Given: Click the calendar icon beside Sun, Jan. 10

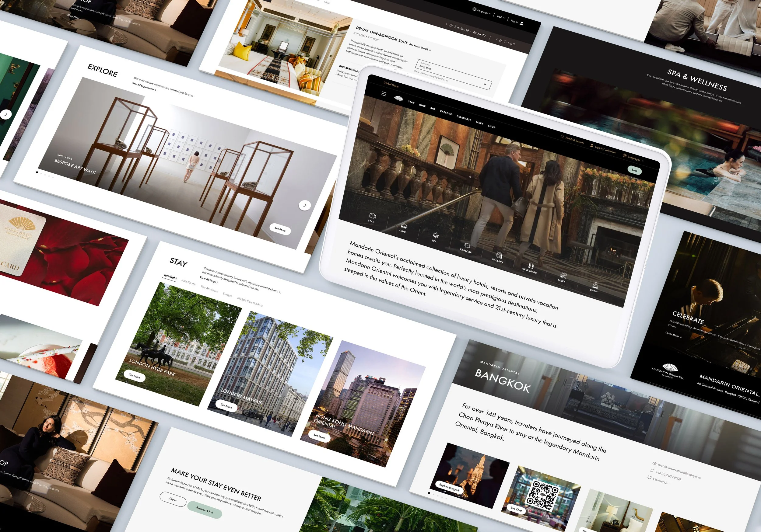Looking at the screenshot, I should click(451, 26).
